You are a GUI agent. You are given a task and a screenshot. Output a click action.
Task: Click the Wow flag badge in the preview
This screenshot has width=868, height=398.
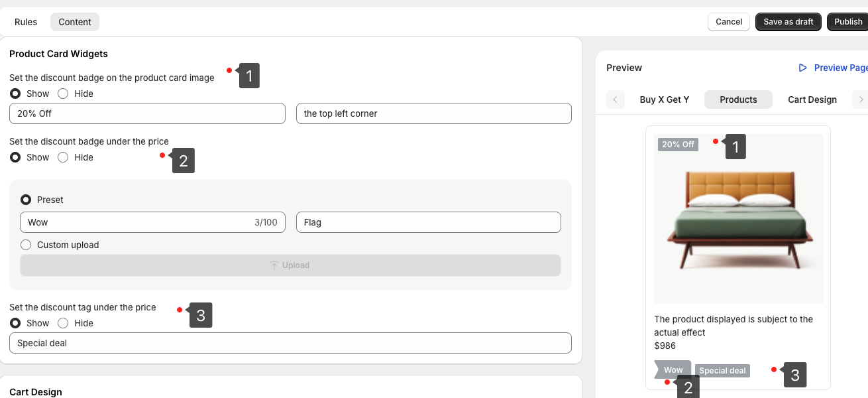click(x=673, y=370)
